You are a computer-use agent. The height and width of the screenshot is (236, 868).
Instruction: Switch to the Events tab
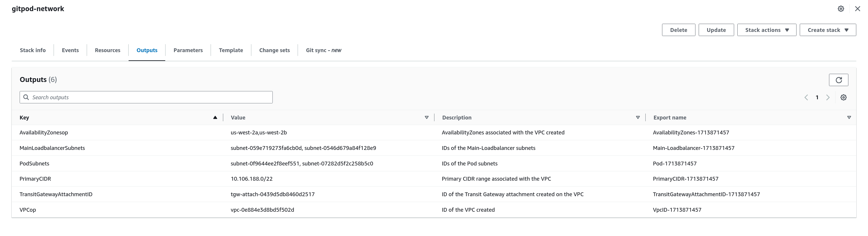coord(70,50)
